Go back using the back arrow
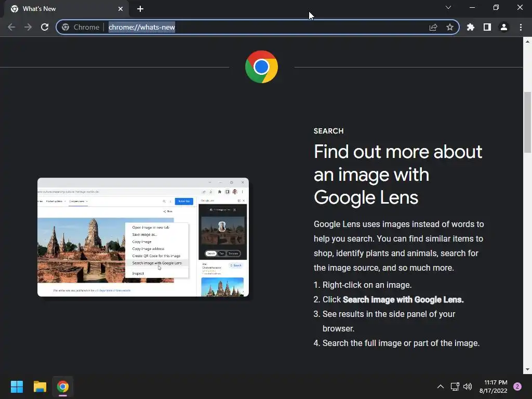Screen dimensions: 532x399 pos(11,27)
